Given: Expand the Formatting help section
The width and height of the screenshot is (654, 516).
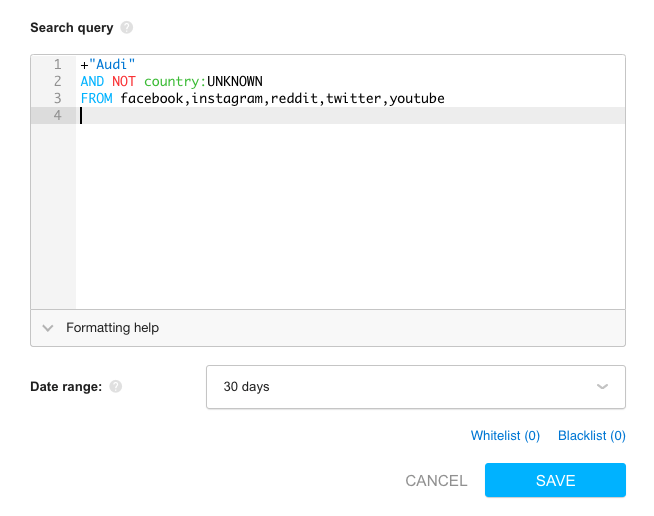Looking at the screenshot, I should (x=328, y=328).
